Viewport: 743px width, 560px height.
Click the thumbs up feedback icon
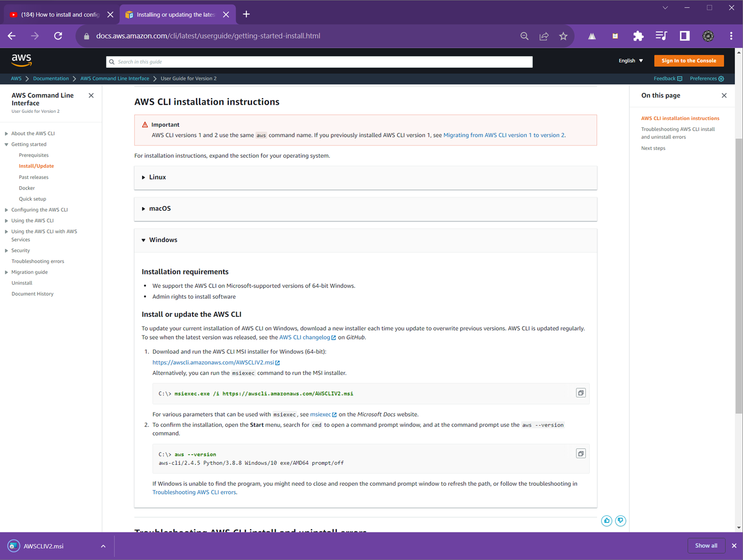coord(607,520)
